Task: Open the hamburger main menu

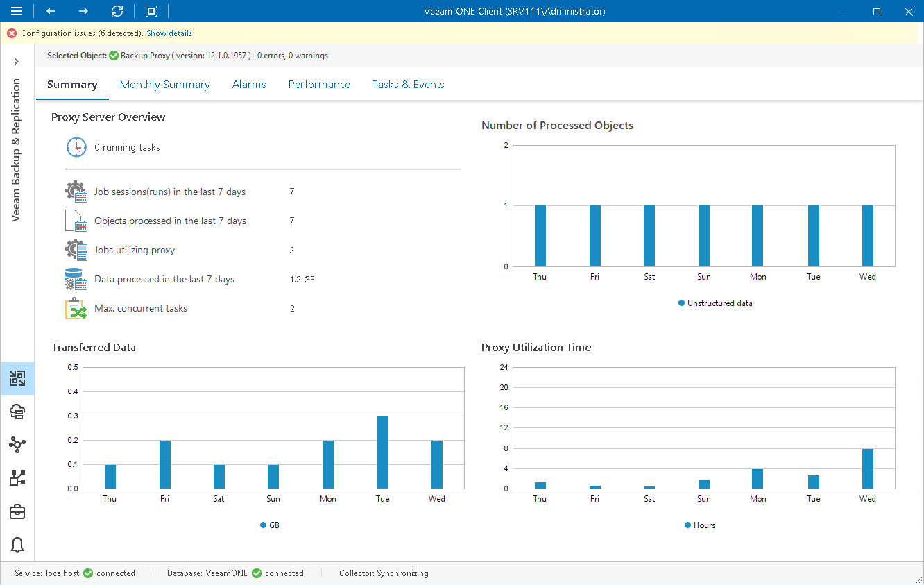Action: (15, 11)
